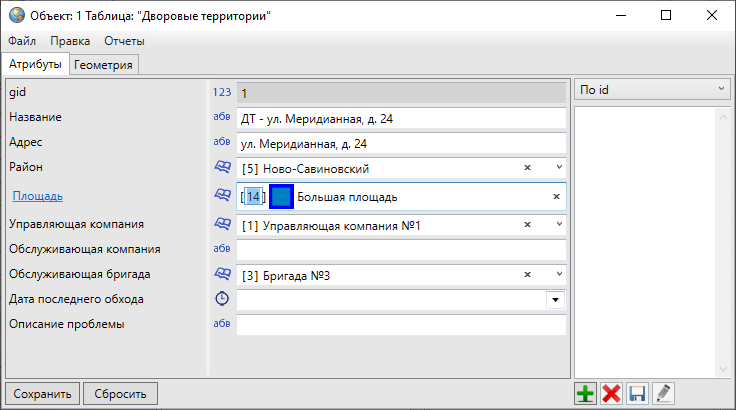Open the date picker for Дата последнего обхода

coord(555,299)
